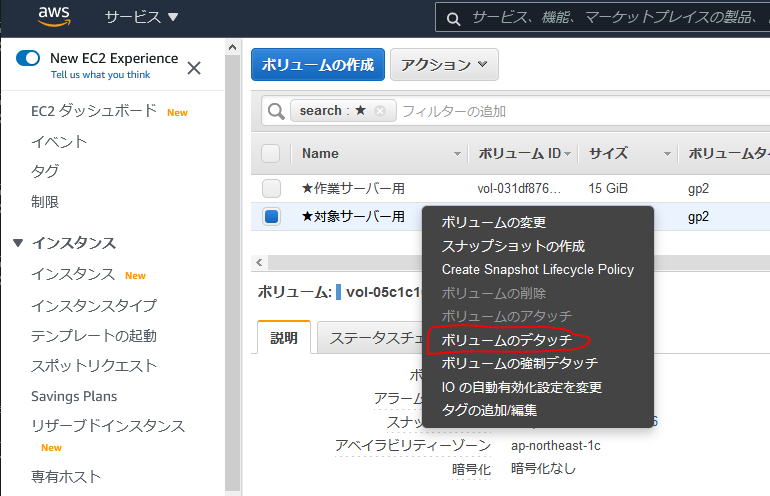Click the 暗号化なし value

(x=543, y=468)
